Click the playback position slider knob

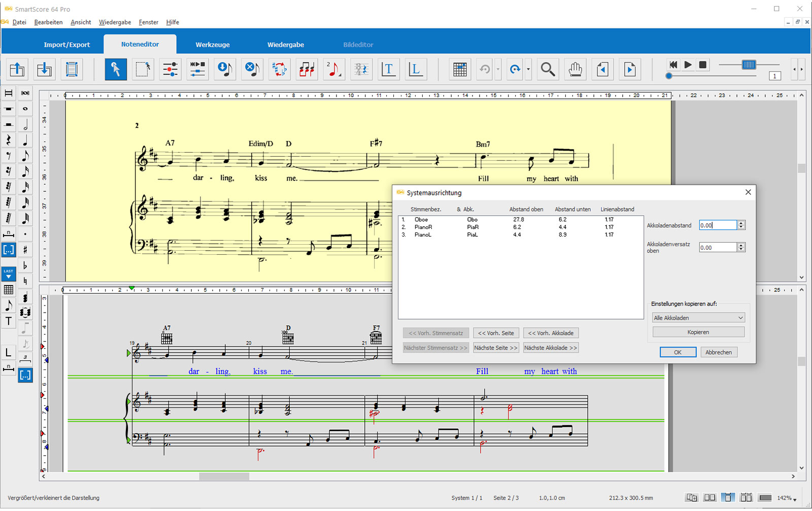(669, 76)
